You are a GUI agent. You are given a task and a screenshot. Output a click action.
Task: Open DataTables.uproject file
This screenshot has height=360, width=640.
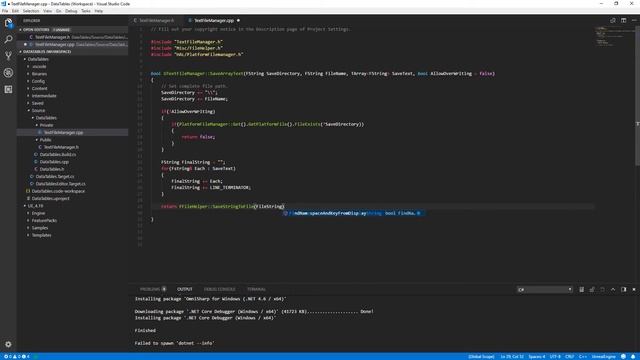pos(51,199)
